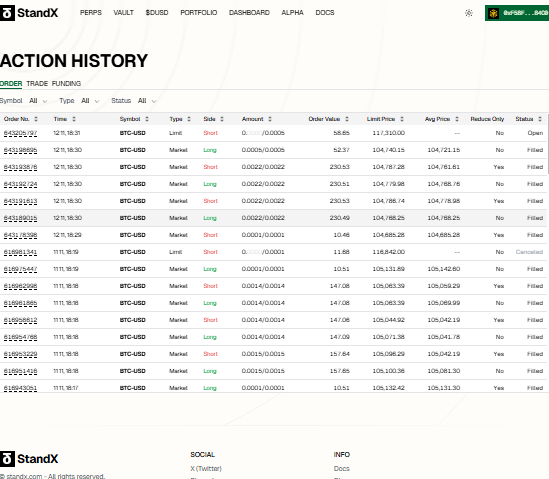
Task: Click the Side column sort arrows
Action: (222, 119)
